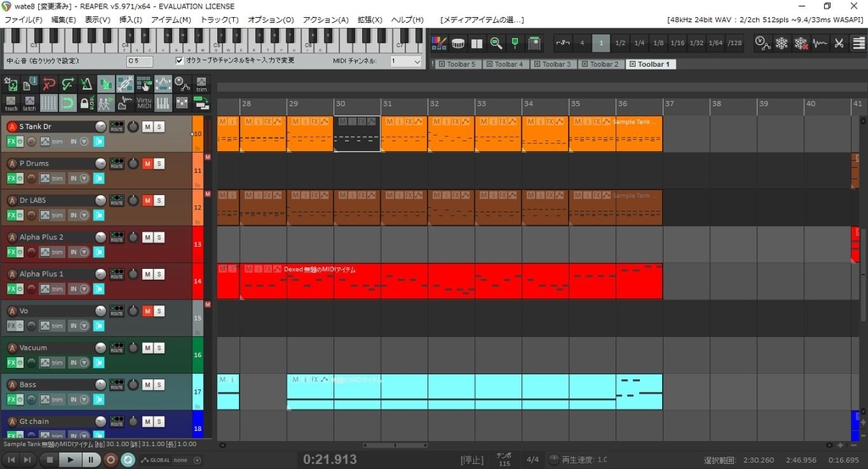Click the center note field showing C5

[140, 61]
